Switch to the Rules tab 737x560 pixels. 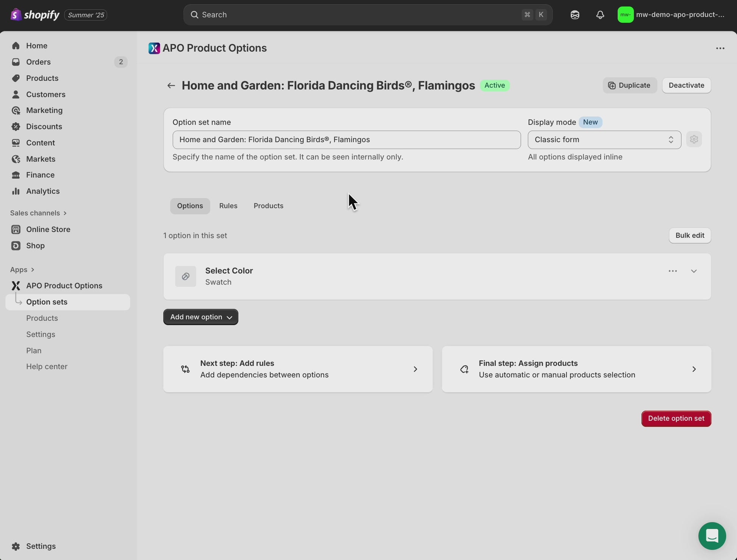[x=228, y=206]
